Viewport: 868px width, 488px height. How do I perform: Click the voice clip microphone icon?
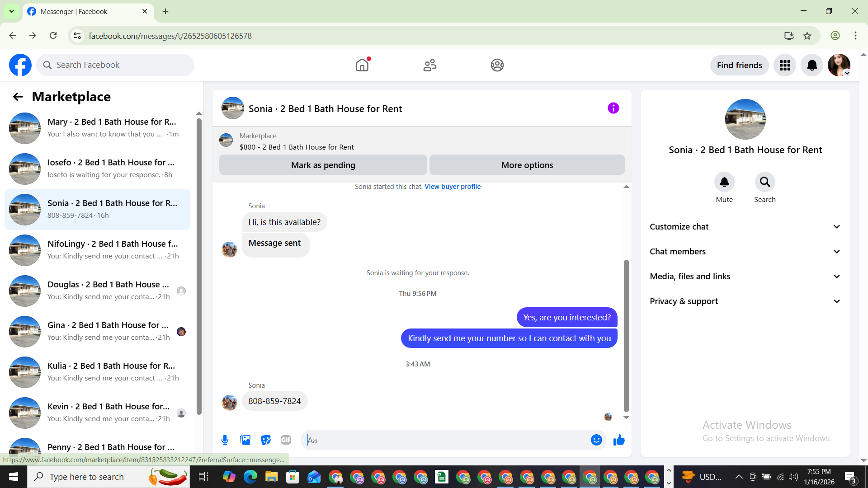225,440
